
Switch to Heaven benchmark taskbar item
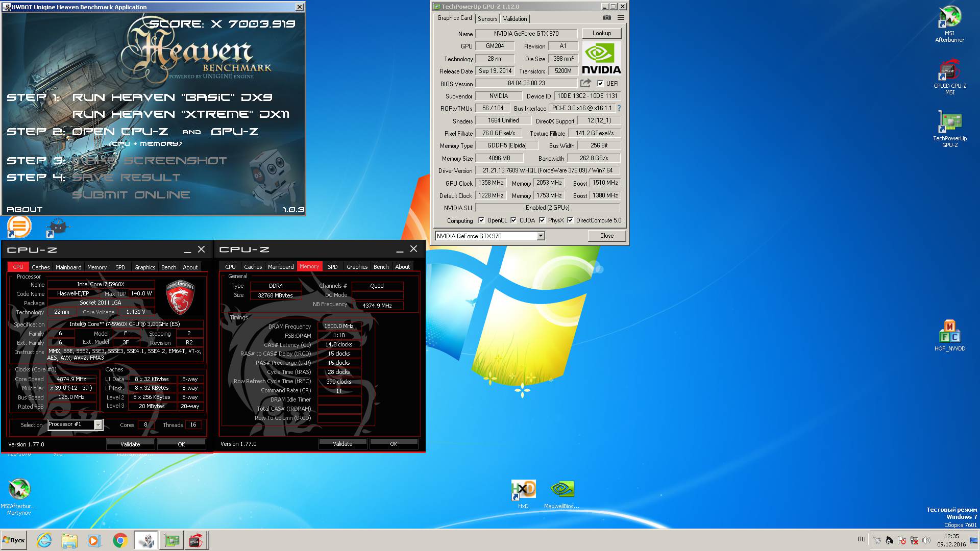coord(146,540)
